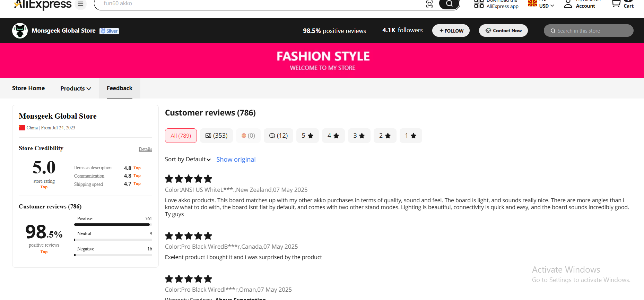Screen dimensions: 644x300
Task: Click the Account person icon
Action: pyautogui.click(x=568, y=4)
